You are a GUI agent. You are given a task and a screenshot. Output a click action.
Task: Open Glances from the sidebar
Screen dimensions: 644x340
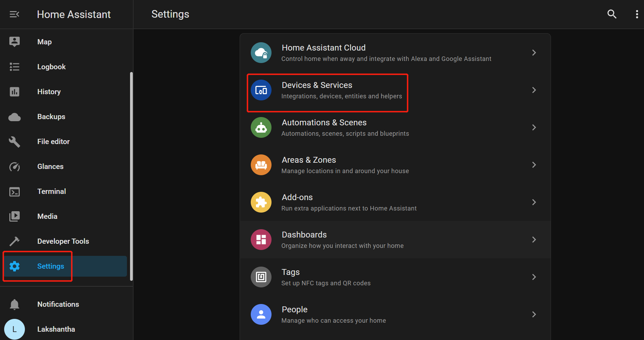50,167
